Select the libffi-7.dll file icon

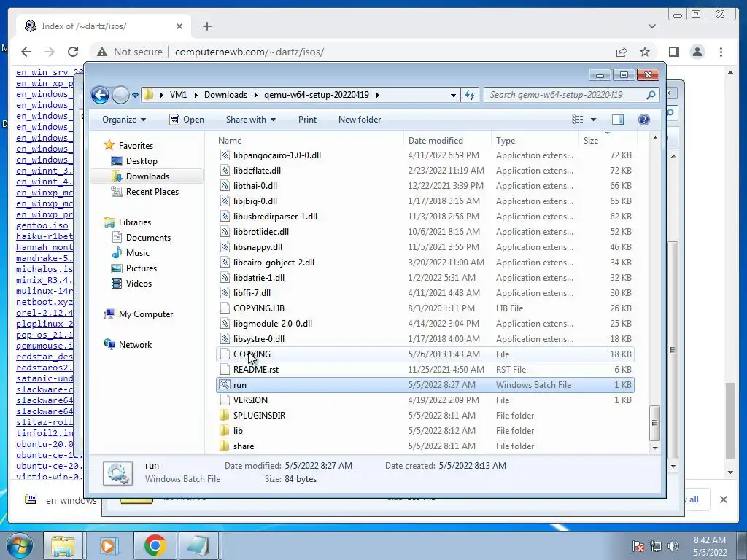tap(225, 293)
